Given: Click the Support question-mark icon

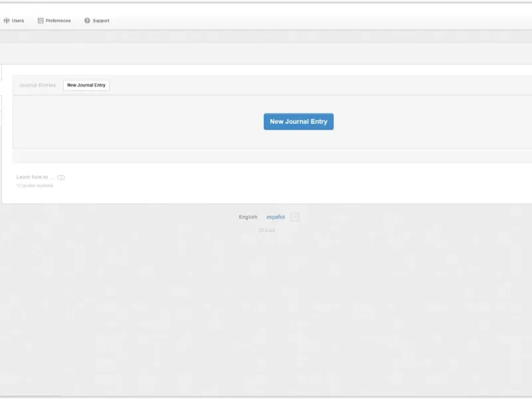Looking at the screenshot, I should [87, 21].
